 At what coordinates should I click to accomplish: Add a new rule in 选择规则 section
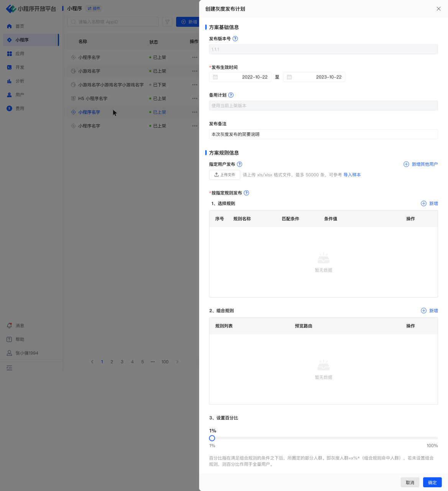[429, 204]
